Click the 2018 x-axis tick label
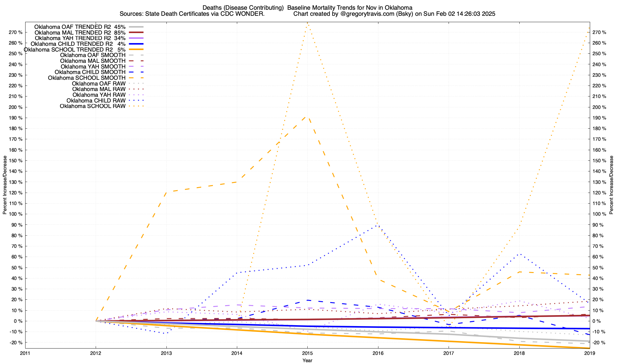 point(519,353)
